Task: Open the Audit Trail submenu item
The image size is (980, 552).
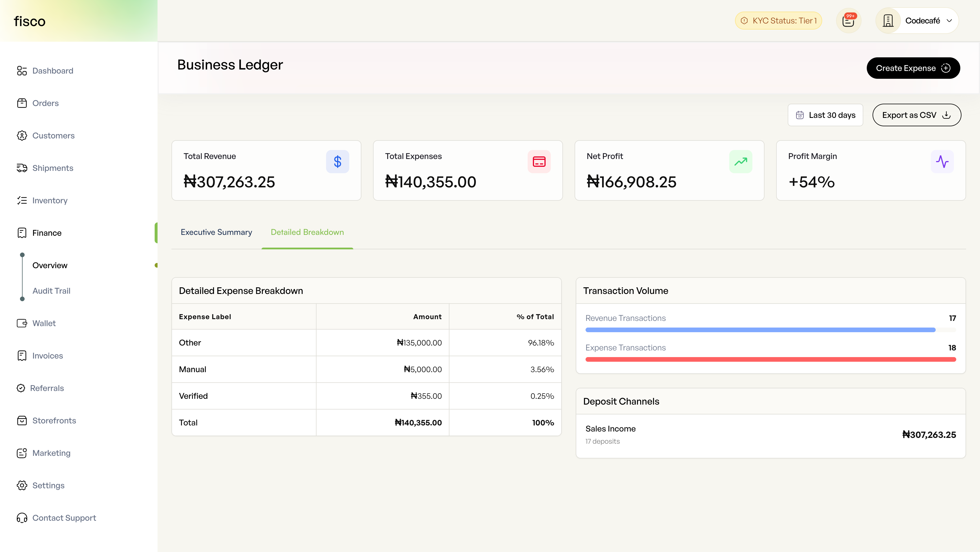Action: point(51,291)
